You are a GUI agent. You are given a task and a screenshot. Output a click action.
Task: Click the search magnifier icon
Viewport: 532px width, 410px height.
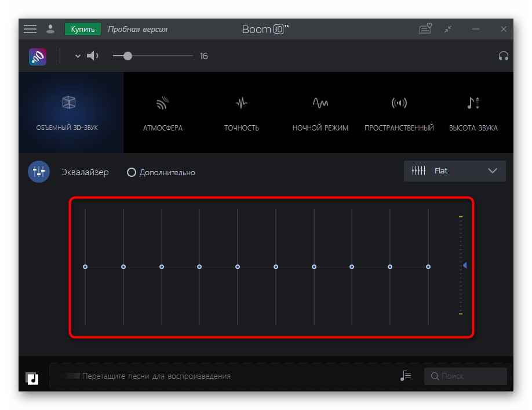coord(435,376)
